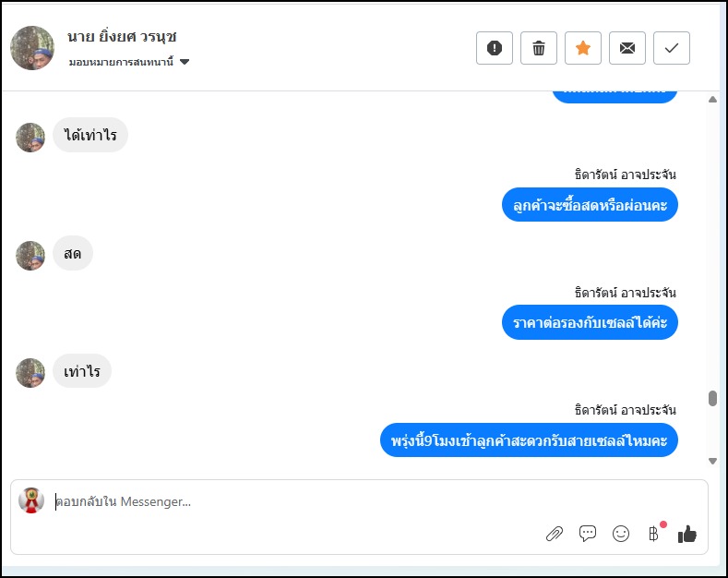Open customer profile picture in header
The height and width of the screenshot is (578, 728).
[x=32, y=48]
